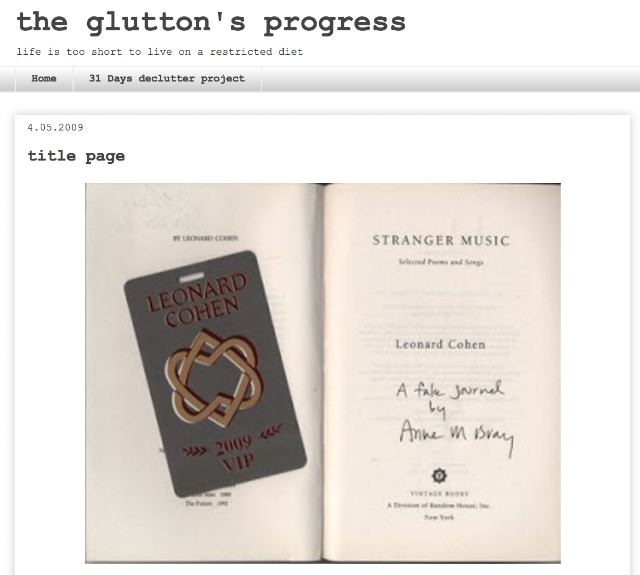This screenshot has height=575, width=640.
Task: Click the intertwined hearts emblem on badge
Action: 213,377
